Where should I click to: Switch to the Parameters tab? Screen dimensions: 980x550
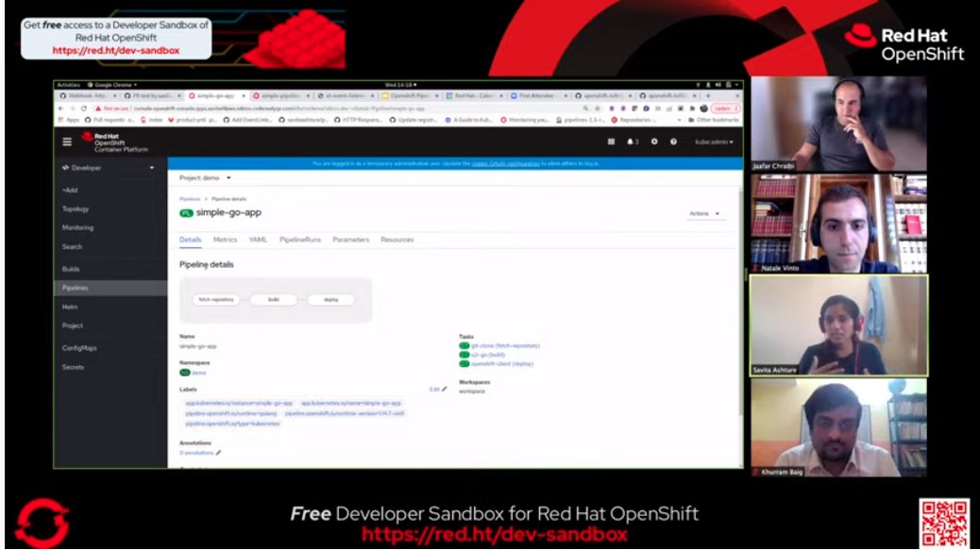point(350,240)
